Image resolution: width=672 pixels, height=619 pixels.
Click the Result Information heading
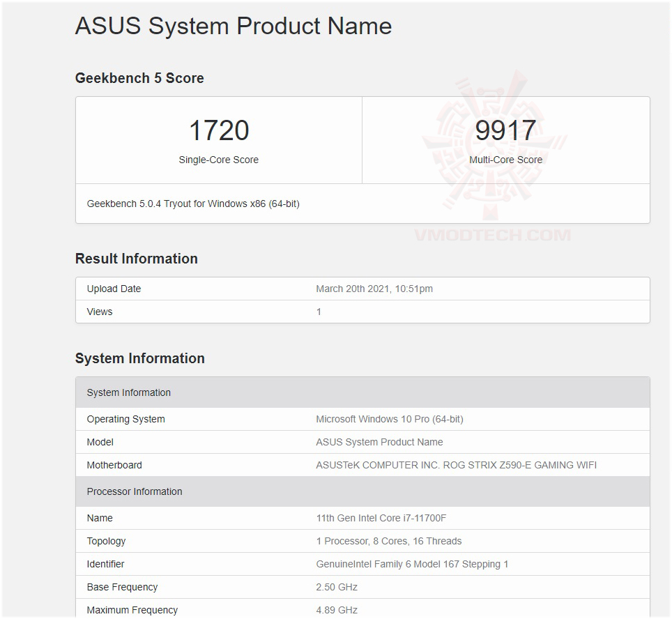click(137, 259)
